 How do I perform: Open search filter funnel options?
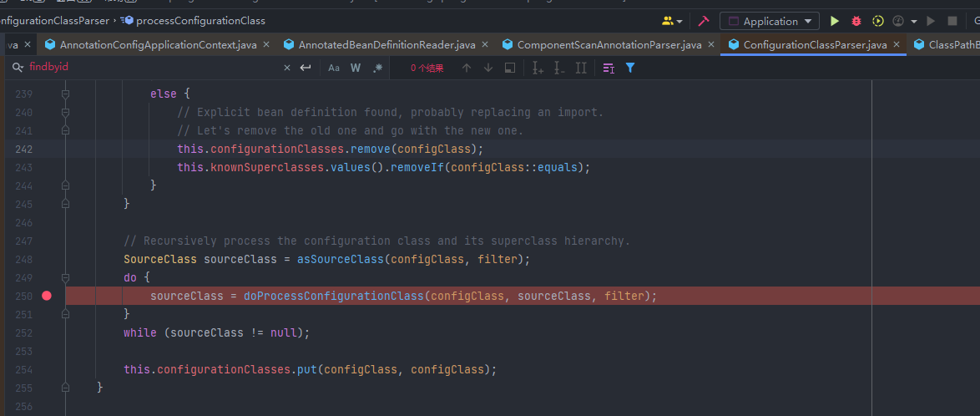[630, 68]
